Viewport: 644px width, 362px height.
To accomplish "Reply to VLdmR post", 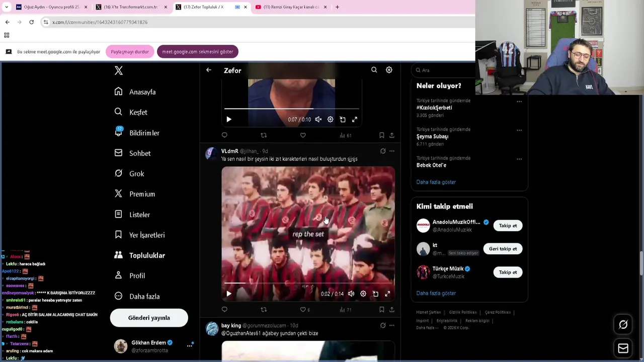I will point(224,310).
